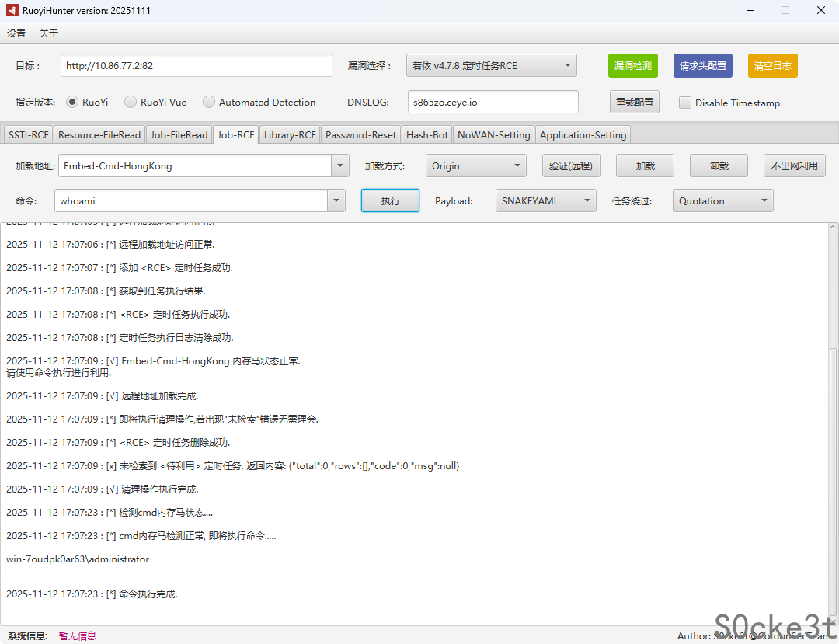Open the 关于 menu
The height and width of the screenshot is (644, 839).
click(x=49, y=33)
